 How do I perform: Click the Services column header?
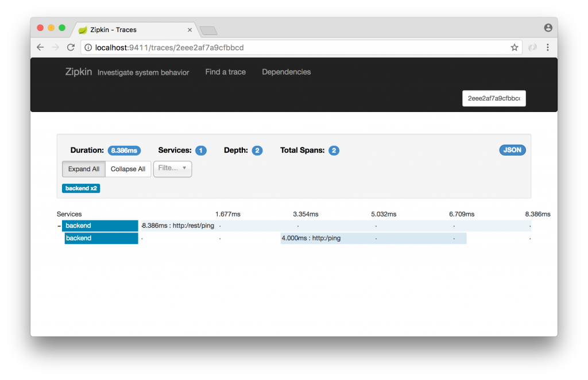[x=69, y=214]
